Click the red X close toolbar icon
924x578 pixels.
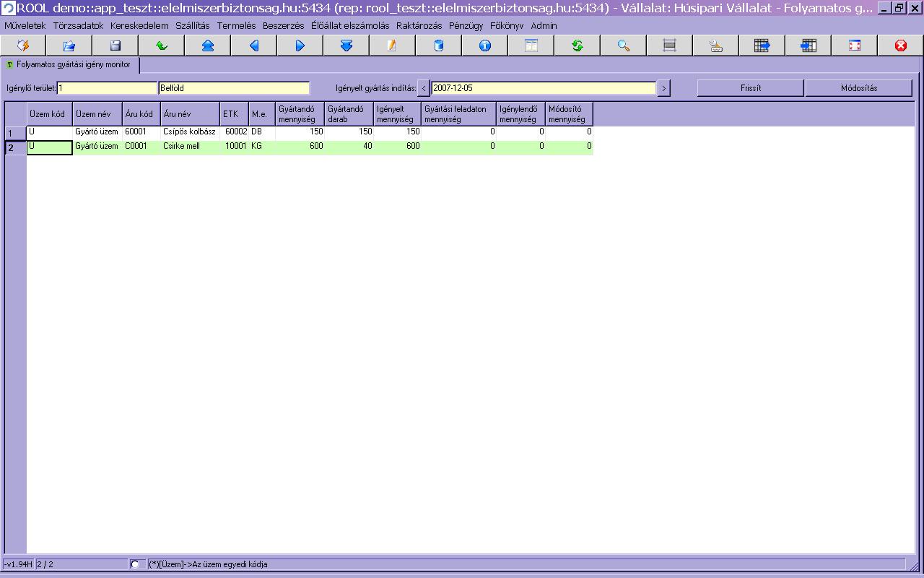click(x=900, y=46)
